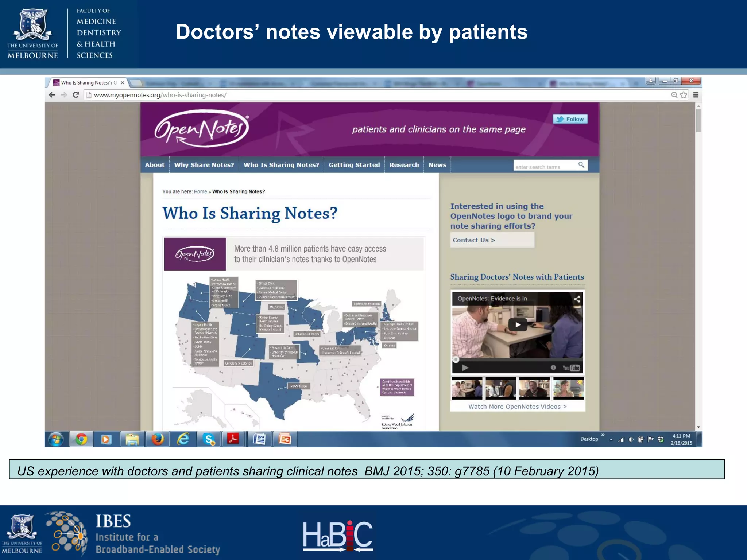The width and height of the screenshot is (747, 560).
Task: Click the video progress bar
Action: click(x=517, y=360)
